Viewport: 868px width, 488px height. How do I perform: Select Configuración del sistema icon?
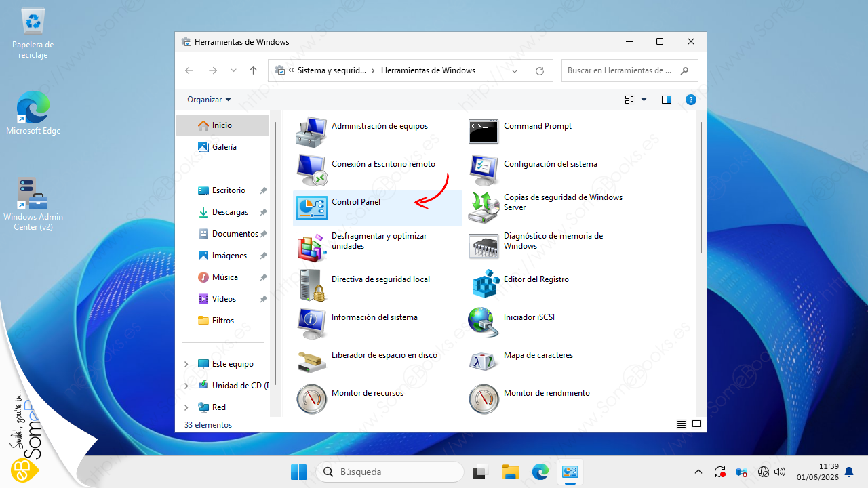click(x=484, y=169)
